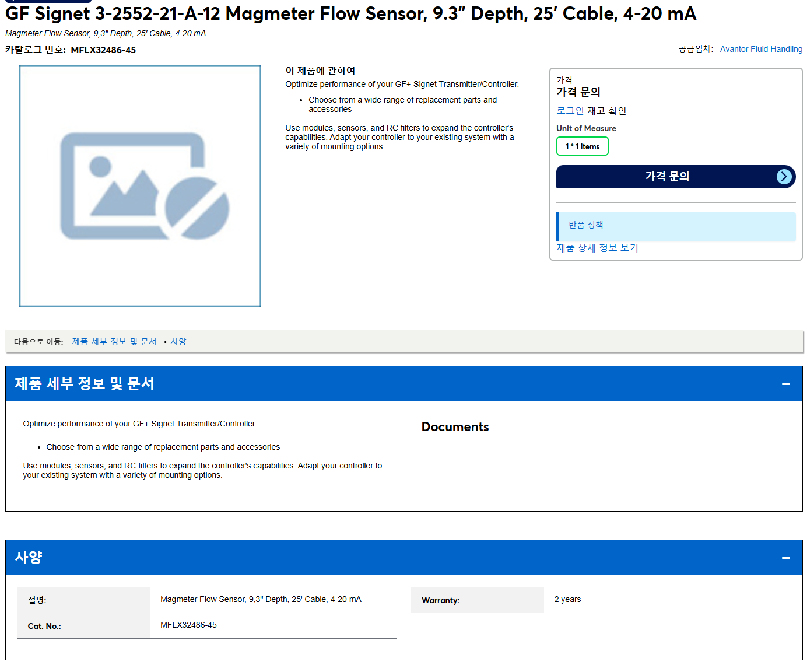Select the 1 * 1 items unit option

pos(583,146)
